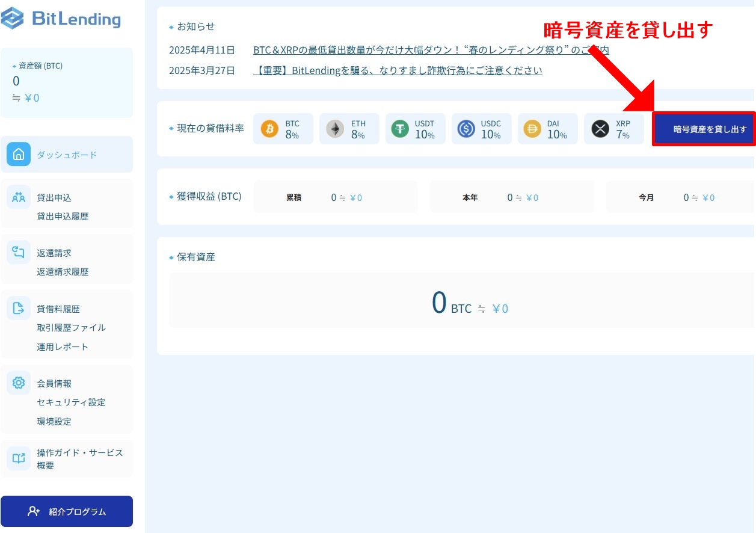Click the lending fee history file icon
This screenshot has height=533, width=756.
[19, 309]
